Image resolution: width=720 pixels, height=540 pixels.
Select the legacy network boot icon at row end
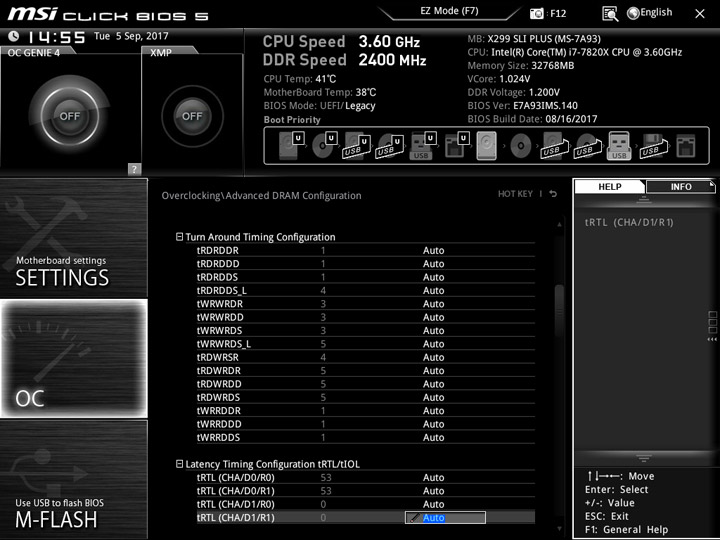686,146
